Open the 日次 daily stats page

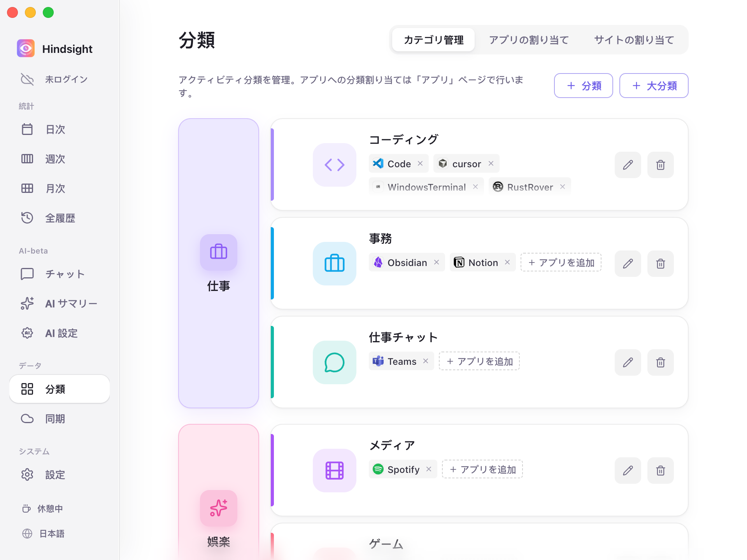point(60,129)
